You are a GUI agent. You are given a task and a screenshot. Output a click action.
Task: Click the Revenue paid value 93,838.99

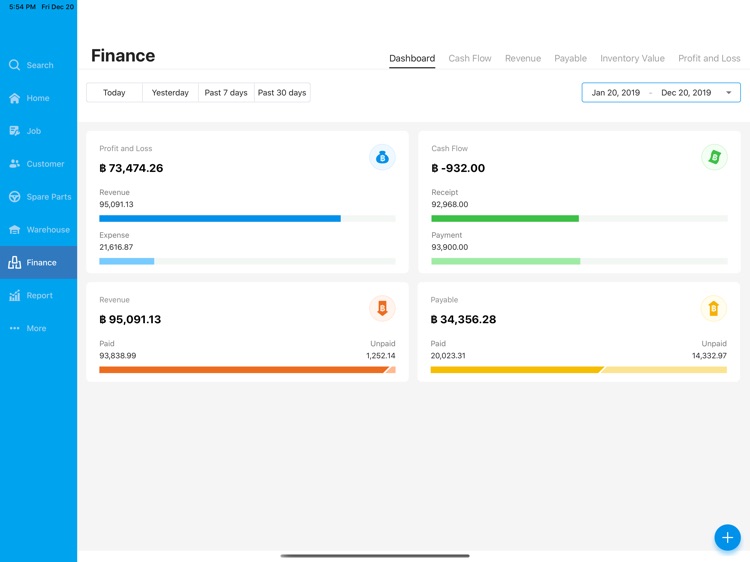point(118,356)
